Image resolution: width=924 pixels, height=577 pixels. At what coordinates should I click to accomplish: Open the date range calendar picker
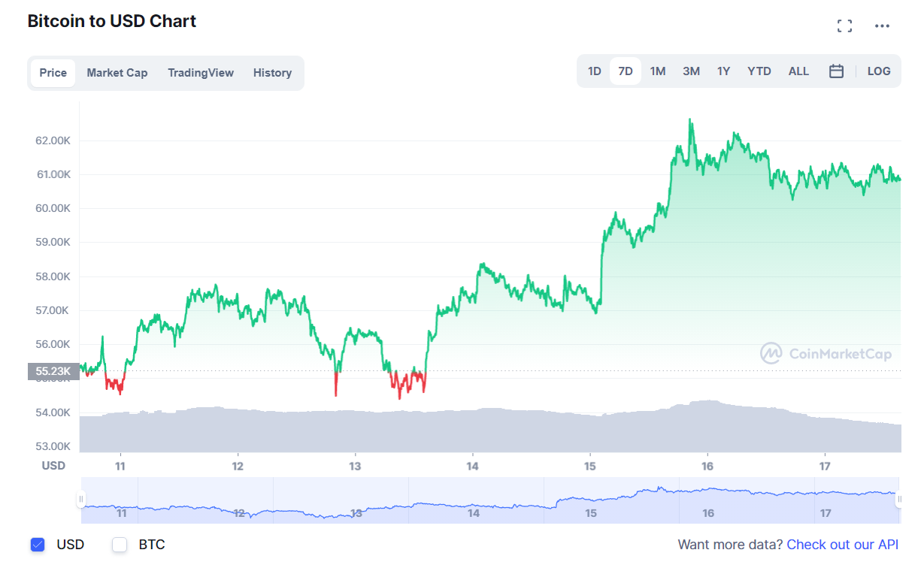click(x=836, y=71)
